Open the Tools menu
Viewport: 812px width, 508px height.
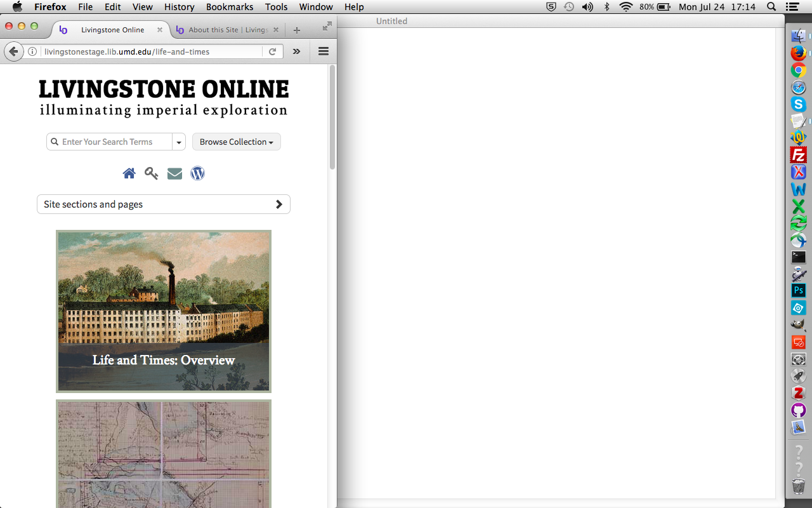pyautogui.click(x=277, y=7)
